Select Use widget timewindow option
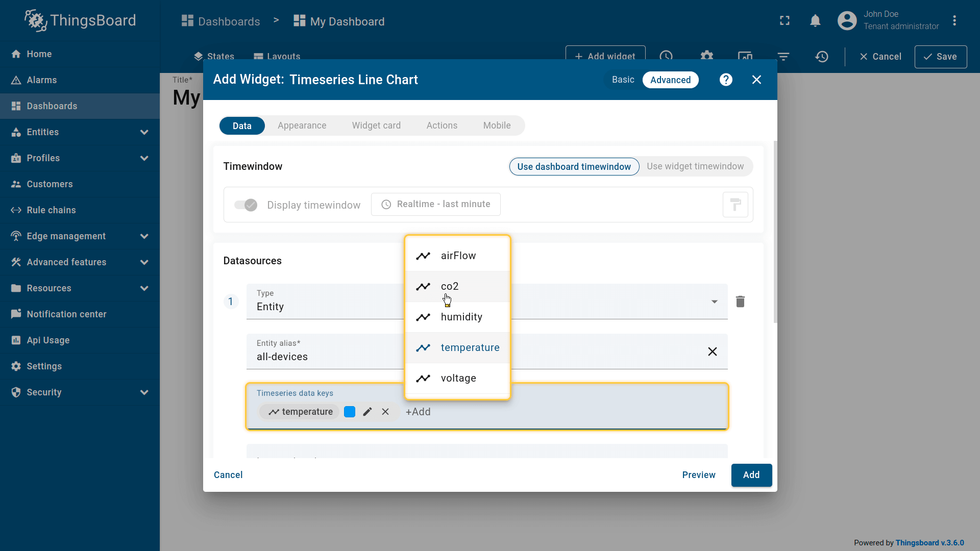 (695, 166)
